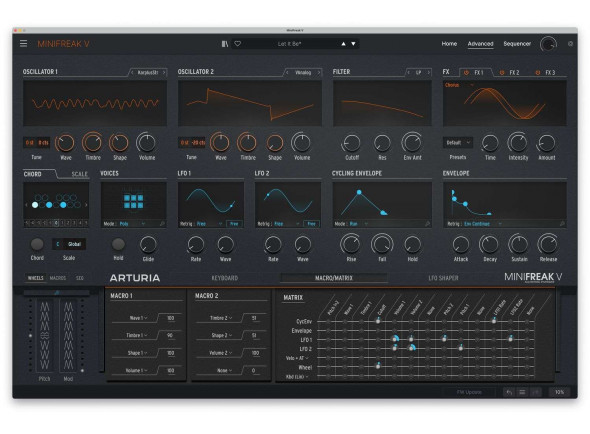Image resolution: width=590 pixels, height=434 pixels.
Task: Toggle the Chord button
Action: [37, 244]
